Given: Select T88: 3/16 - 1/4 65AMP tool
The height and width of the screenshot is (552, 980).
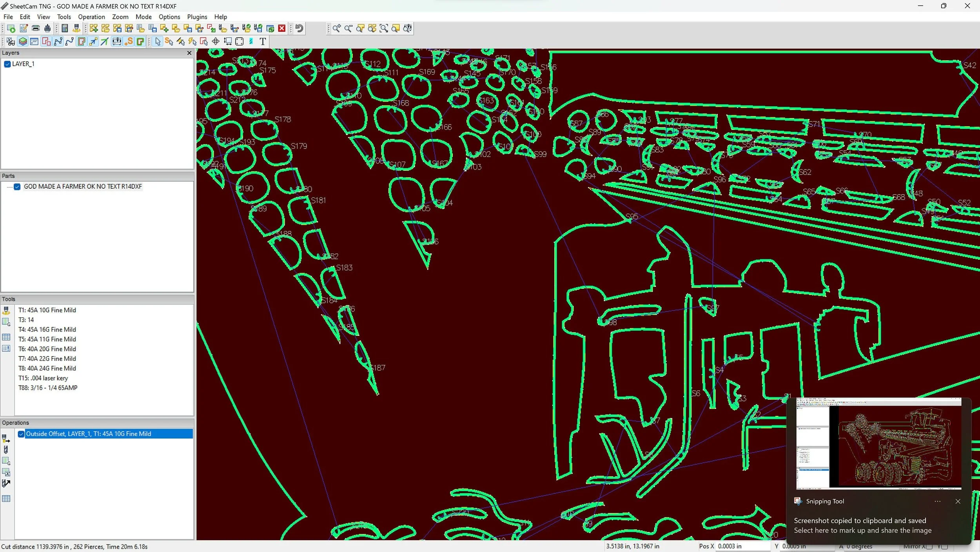Looking at the screenshot, I should [48, 388].
